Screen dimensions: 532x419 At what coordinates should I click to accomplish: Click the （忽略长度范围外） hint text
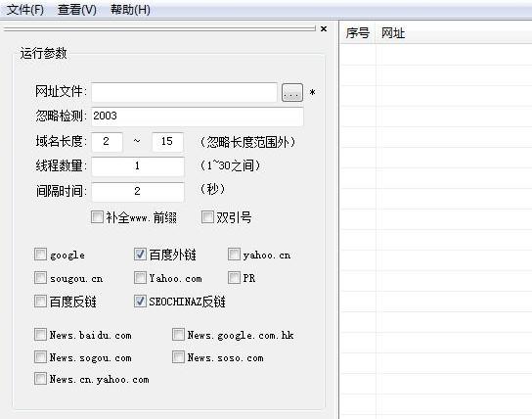(x=247, y=142)
